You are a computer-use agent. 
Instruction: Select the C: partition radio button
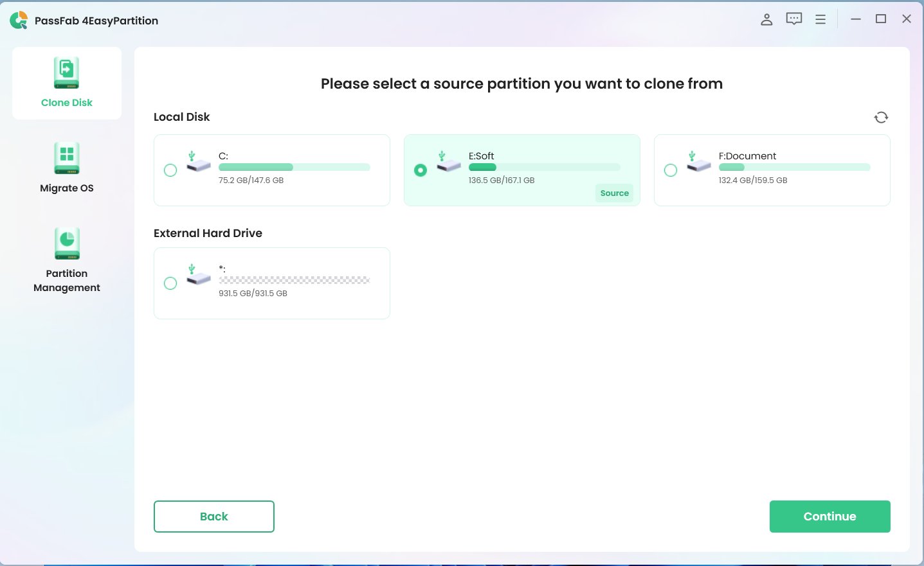(170, 170)
